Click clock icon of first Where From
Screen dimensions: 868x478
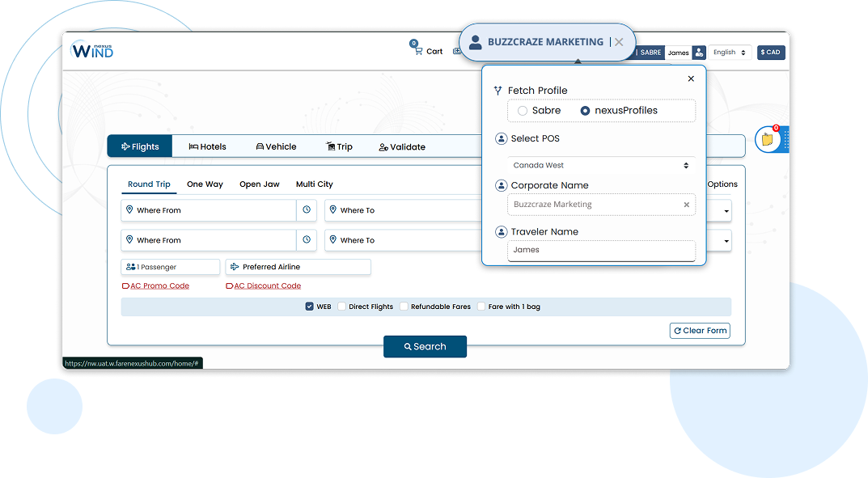307,210
